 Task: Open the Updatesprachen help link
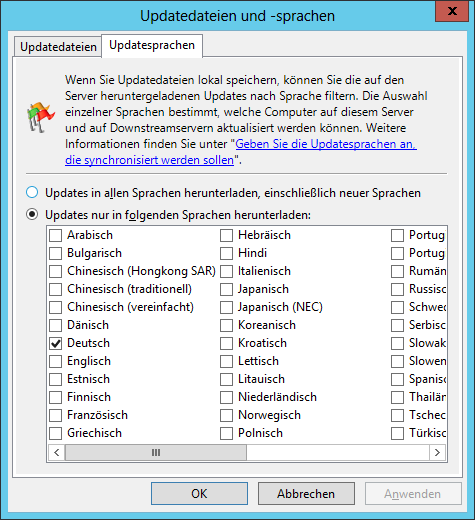click(x=241, y=152)
